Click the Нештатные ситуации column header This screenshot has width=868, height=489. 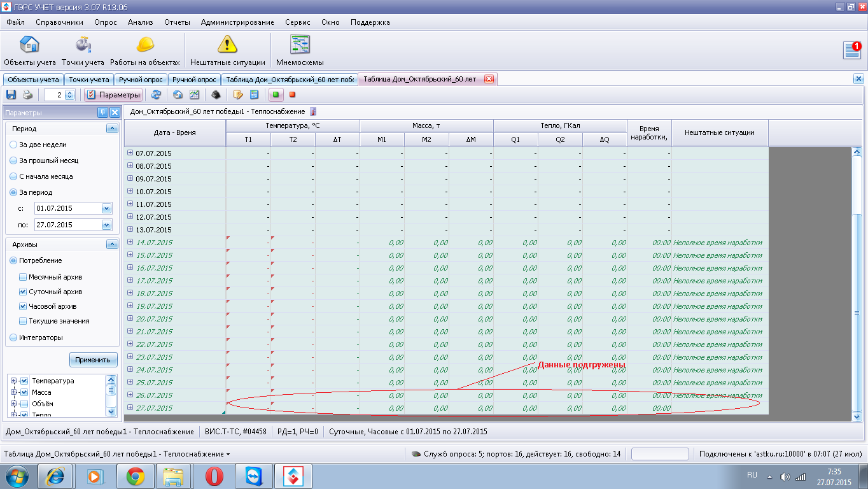point(720,132)
